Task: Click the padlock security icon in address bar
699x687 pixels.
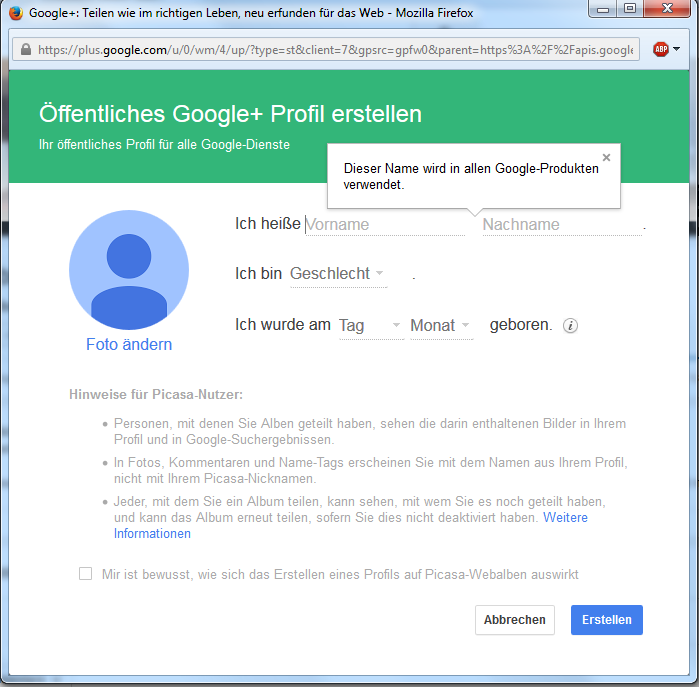Action: click(x=26, y=49)
